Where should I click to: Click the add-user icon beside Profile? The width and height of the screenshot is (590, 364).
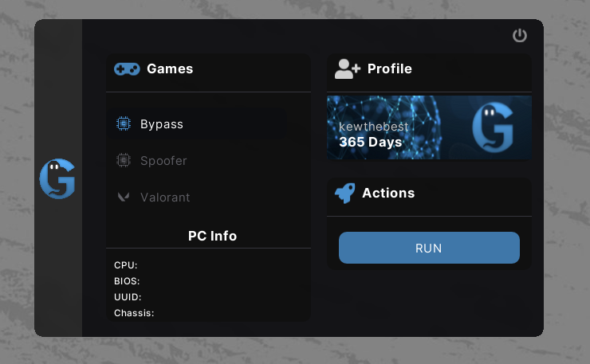(348, 69)
